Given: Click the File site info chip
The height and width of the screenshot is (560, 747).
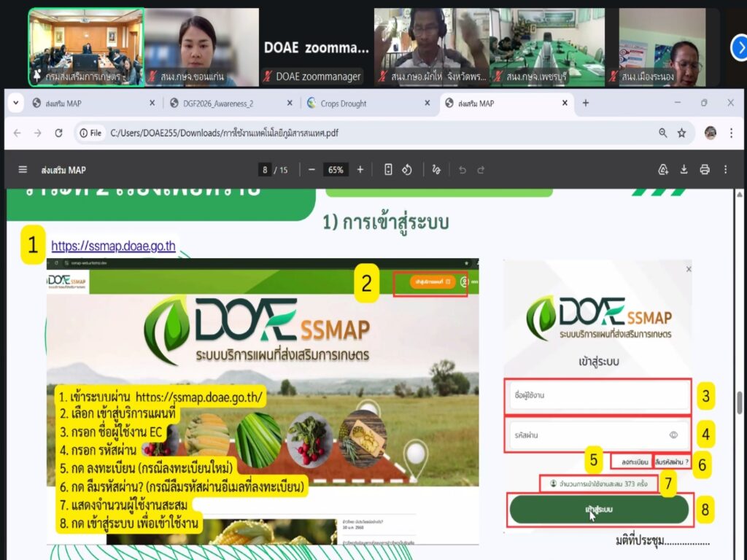Looking at the screenshot, I should [x=91, y=133].
